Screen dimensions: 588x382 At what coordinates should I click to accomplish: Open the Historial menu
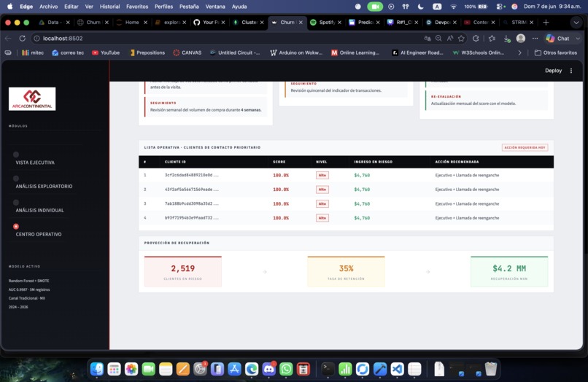(109, 7)
